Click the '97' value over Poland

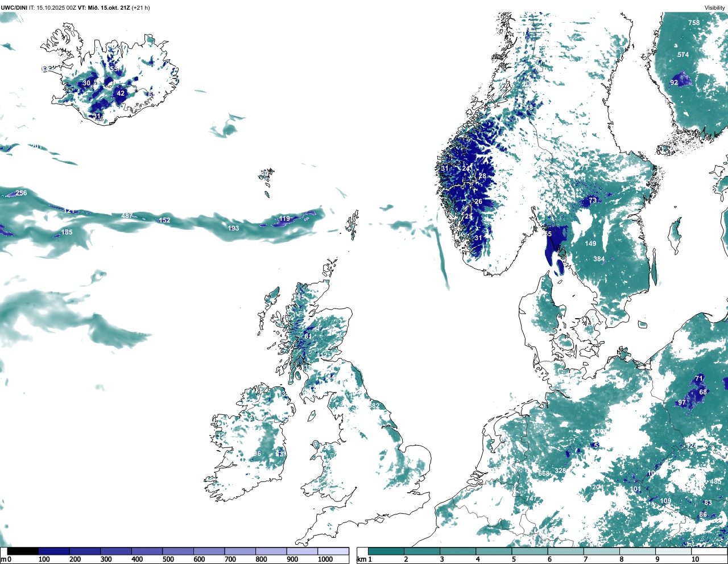(x=682, y=403)
